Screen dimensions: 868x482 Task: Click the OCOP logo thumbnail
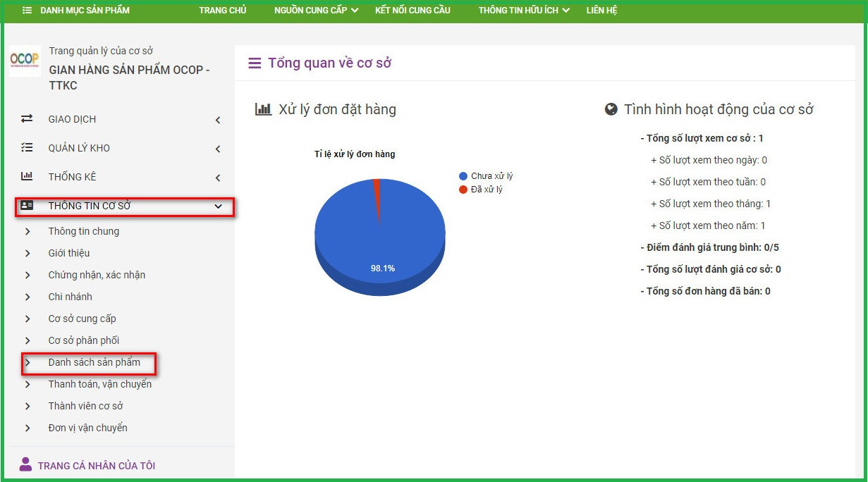(24, 61)
